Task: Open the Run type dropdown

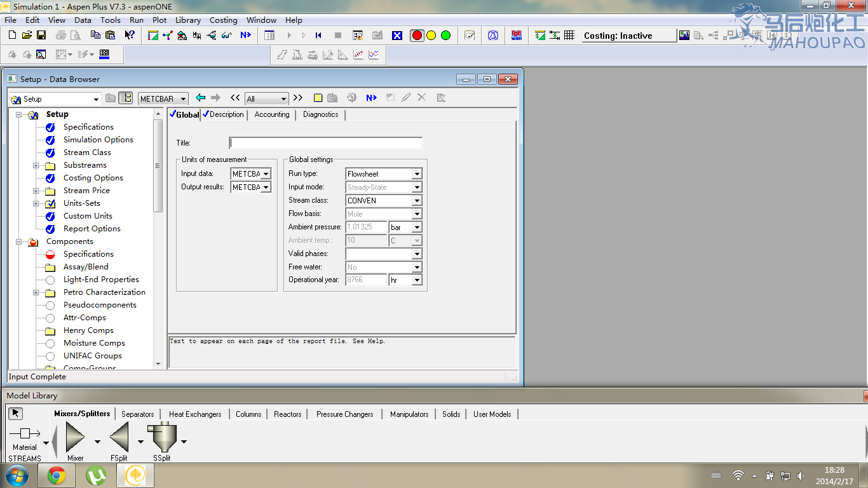Action: (417, 174)
